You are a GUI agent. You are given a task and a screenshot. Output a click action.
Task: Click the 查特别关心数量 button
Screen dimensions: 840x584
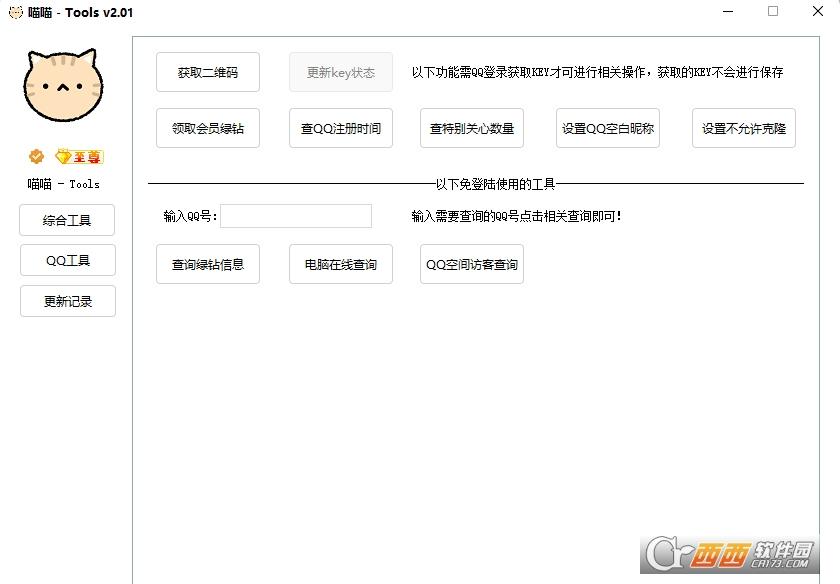coord(472,128)
